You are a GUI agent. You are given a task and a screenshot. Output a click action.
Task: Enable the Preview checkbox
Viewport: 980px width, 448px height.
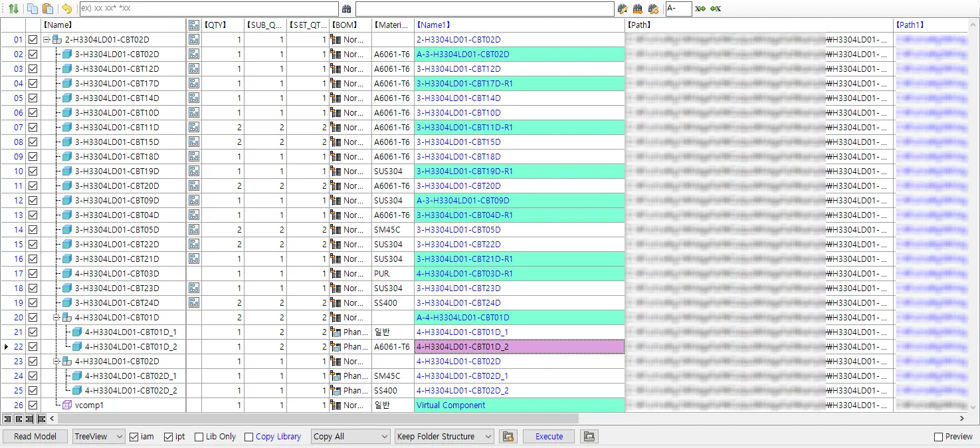pyautogui.click(x=939, y=437)
